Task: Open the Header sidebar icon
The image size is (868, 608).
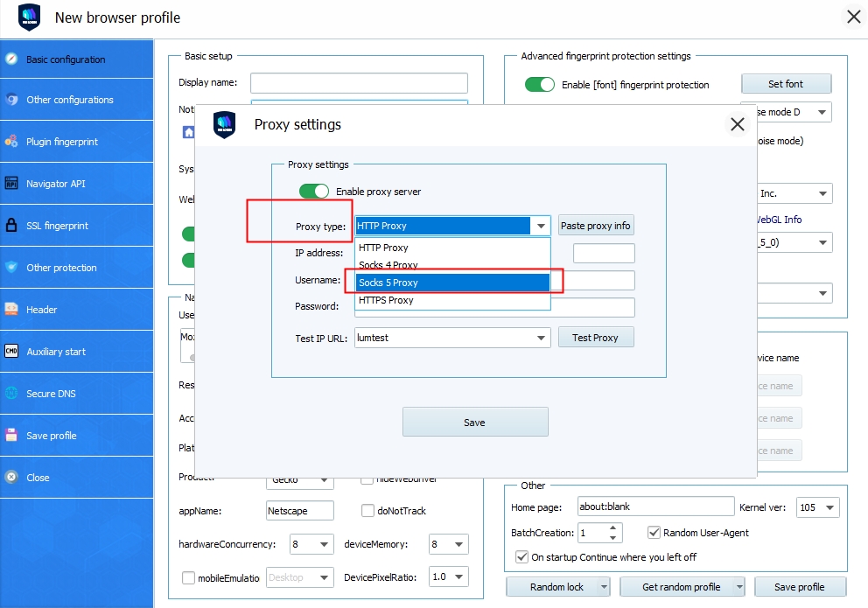Action: point(11,310)
